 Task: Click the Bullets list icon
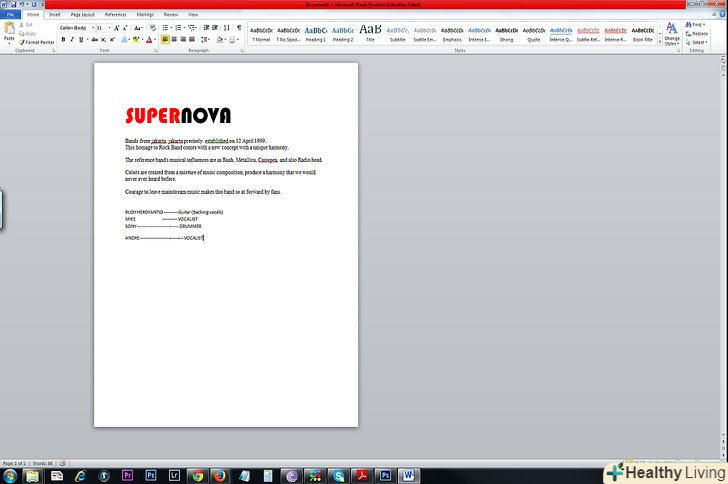[x=166, y=28]
